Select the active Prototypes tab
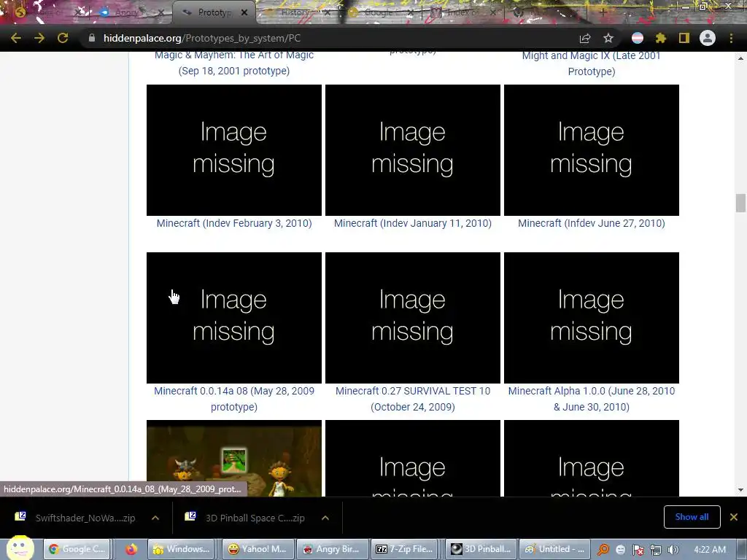The width and height of the screenshot is (747, 560). pyautogui.click(x=214, y=12)
